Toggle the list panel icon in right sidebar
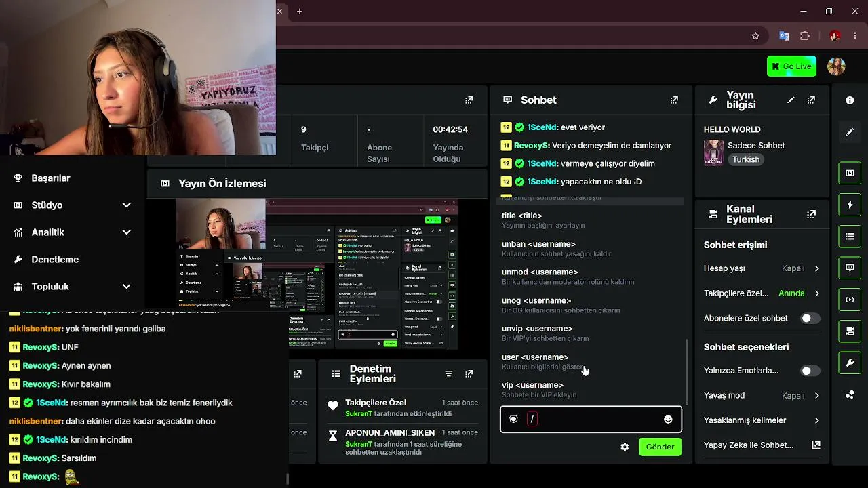Image resolution: width=868 pixels, height=488 pixels. pos(850,237)
